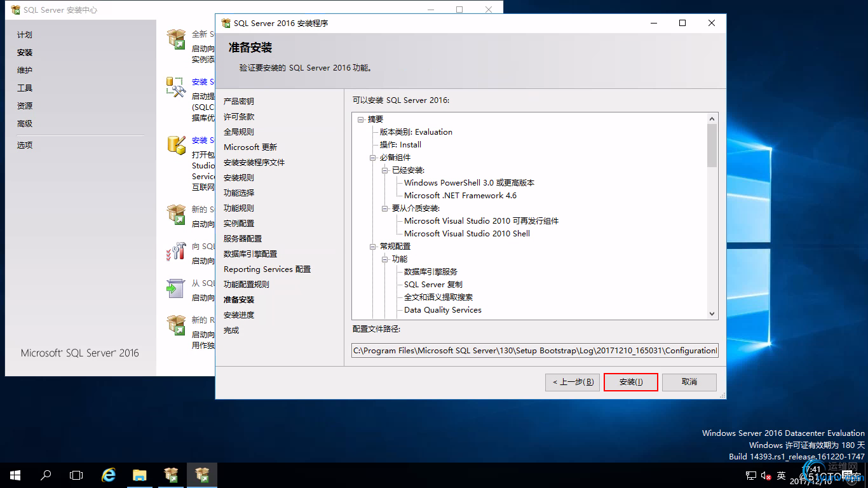Open 选项 in the Installation Center sidebar
The image size is (868, 488).
click(x=25, y=146)
